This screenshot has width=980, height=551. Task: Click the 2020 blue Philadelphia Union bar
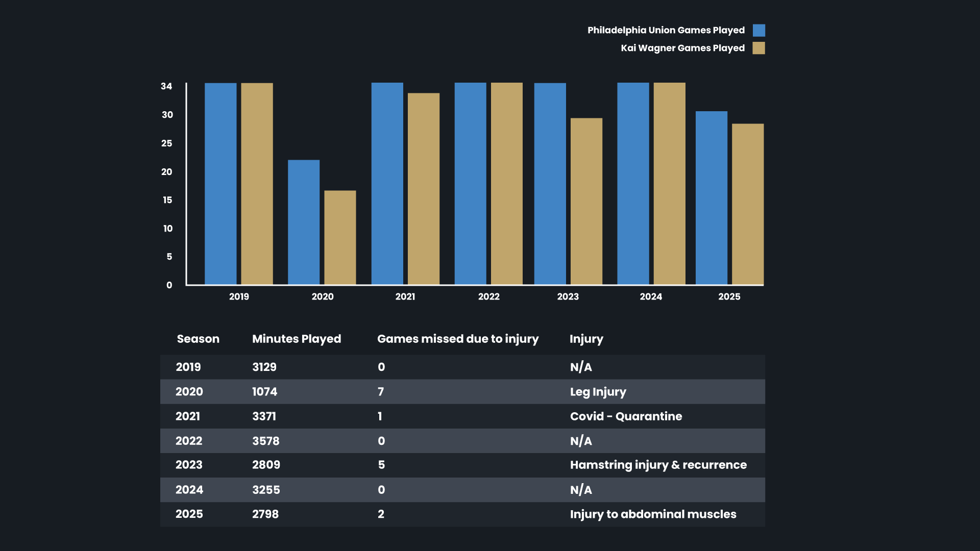[304, 222]
